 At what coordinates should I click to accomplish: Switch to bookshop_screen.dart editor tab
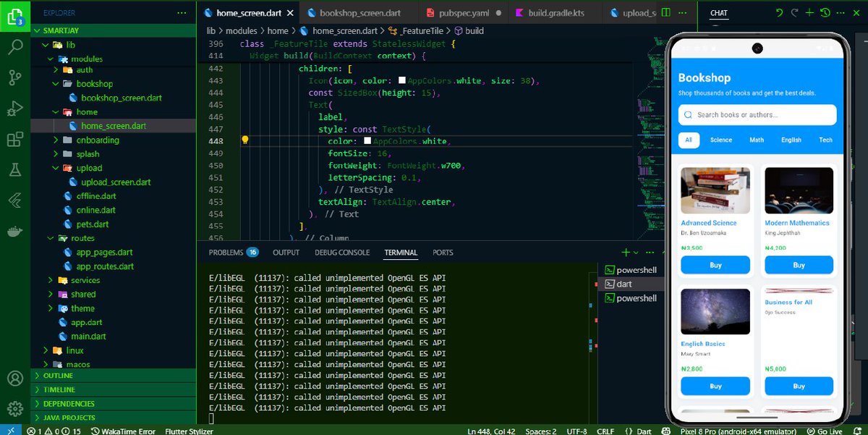(x=359, y=13)
